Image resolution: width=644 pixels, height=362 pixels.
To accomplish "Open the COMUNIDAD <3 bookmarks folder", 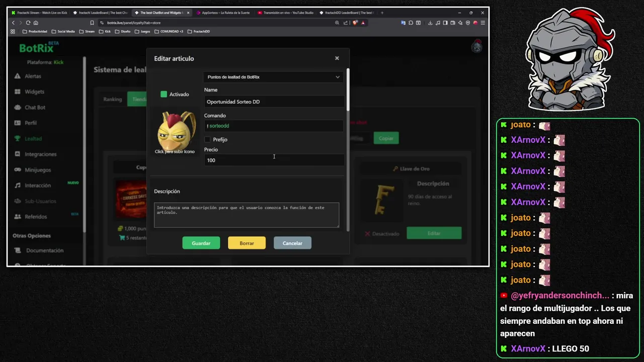I will click(169, 31).
